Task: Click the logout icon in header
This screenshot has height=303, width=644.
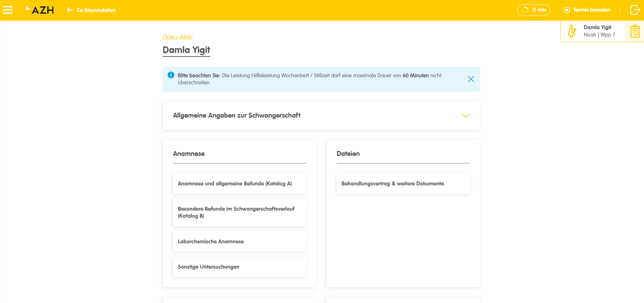Action: coord(635,10)
